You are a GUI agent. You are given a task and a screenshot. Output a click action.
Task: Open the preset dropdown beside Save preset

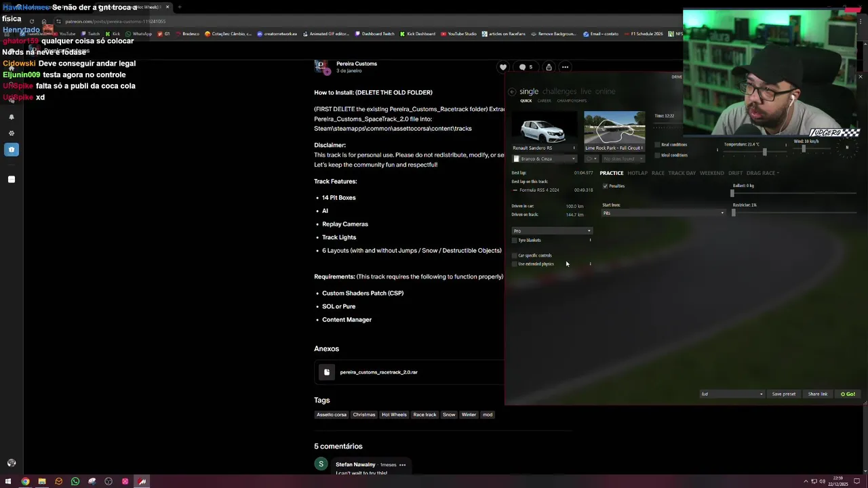(732, 394)
